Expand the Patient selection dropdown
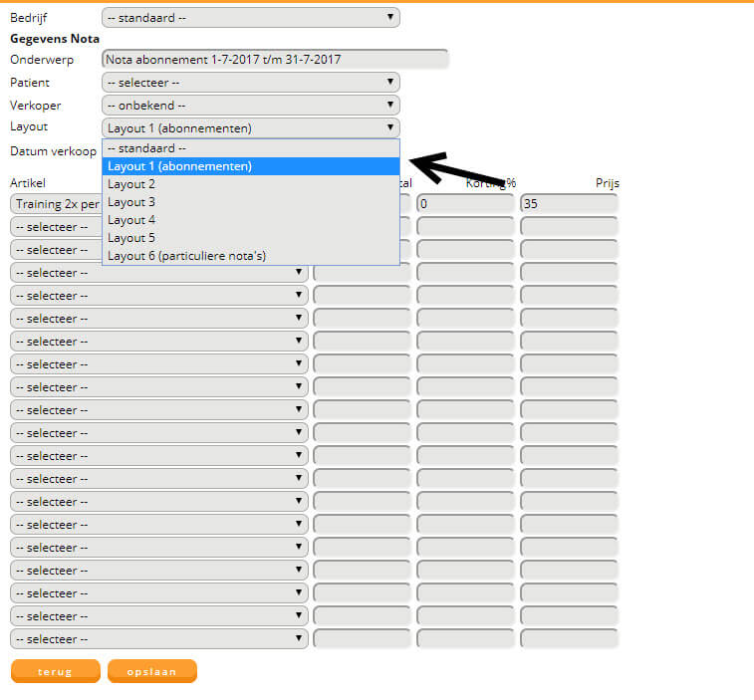This screenshot has height=700, width=754. point(250,83)
